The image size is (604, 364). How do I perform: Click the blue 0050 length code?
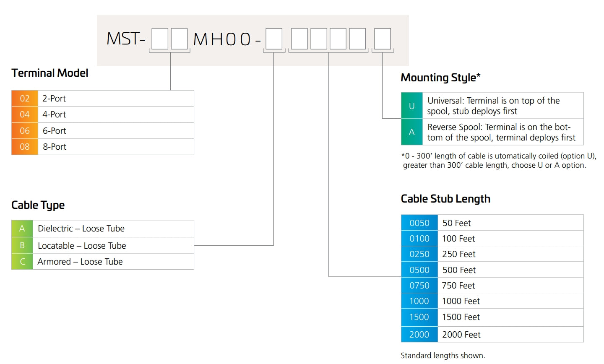pyautogui.click(x=419, y=223)
